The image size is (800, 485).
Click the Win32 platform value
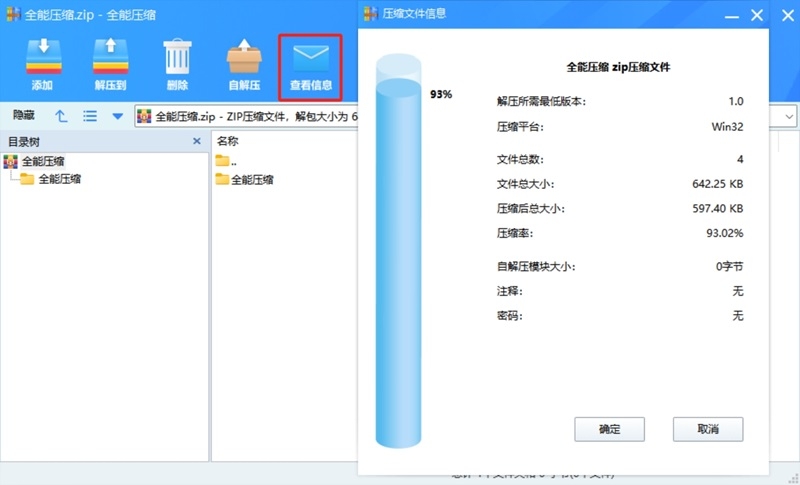point(727,126)
